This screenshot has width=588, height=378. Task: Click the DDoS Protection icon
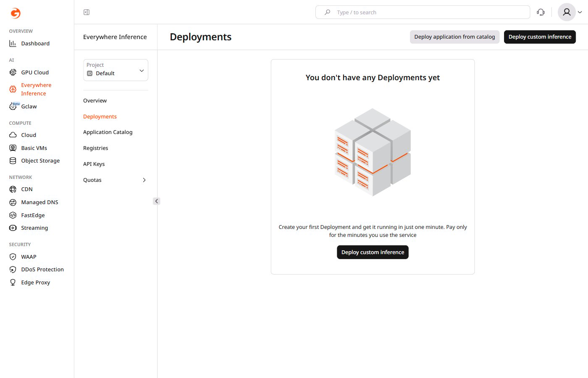(13, 269)
